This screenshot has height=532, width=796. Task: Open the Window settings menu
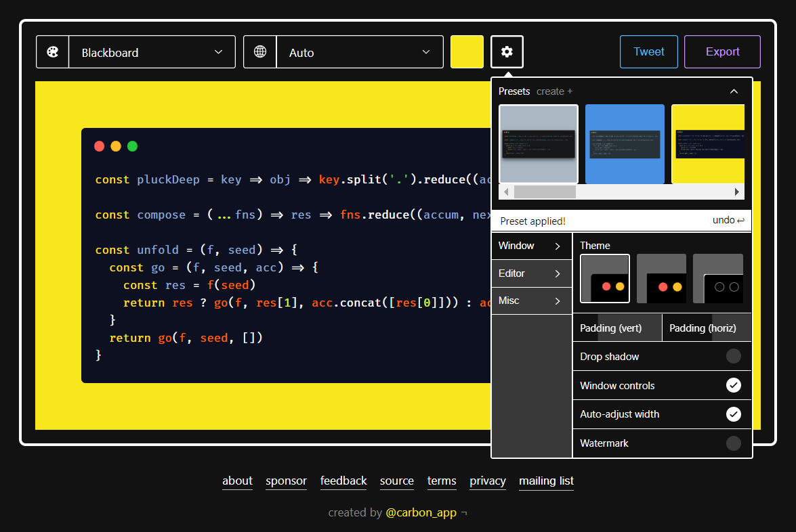point(532,246)
